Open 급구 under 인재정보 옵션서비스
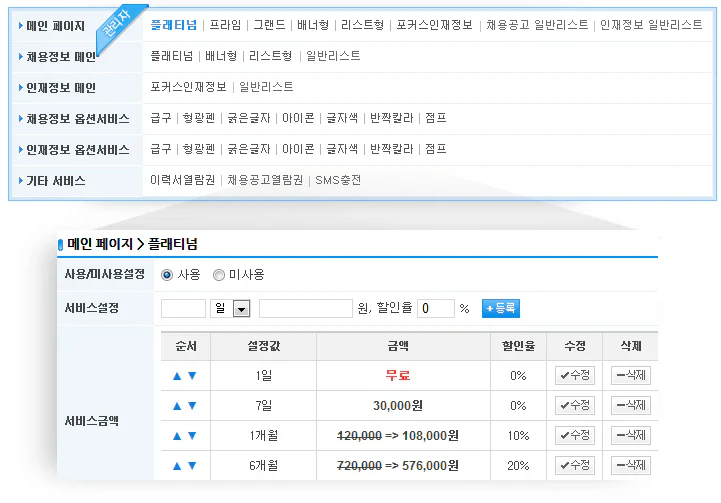721x503 pixels. [x=161, y=149]
